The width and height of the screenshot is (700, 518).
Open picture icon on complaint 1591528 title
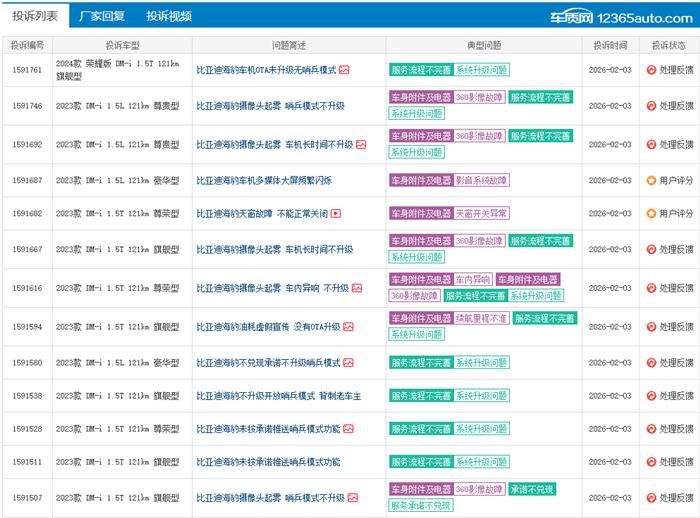click(348, 429)
